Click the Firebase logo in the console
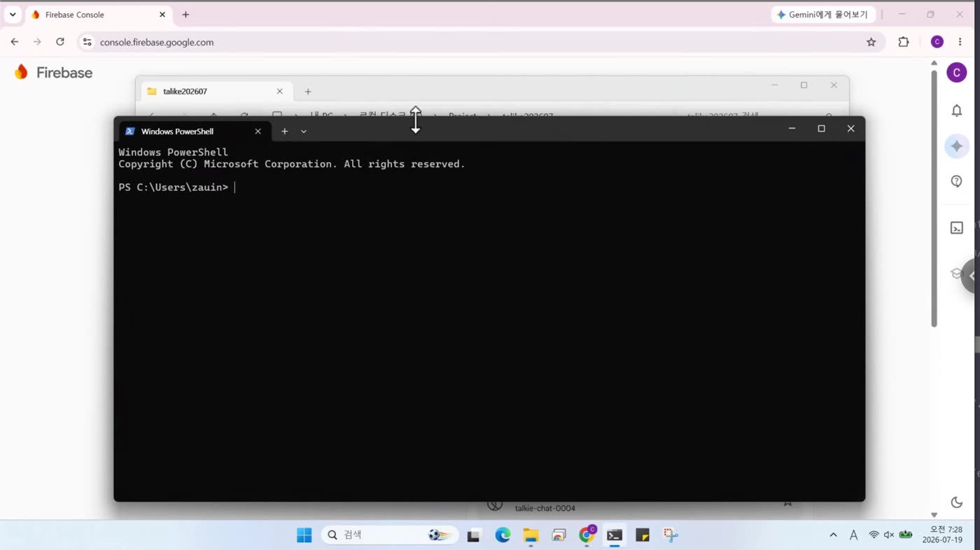980x550 pixels. click(x=53, y=72)
